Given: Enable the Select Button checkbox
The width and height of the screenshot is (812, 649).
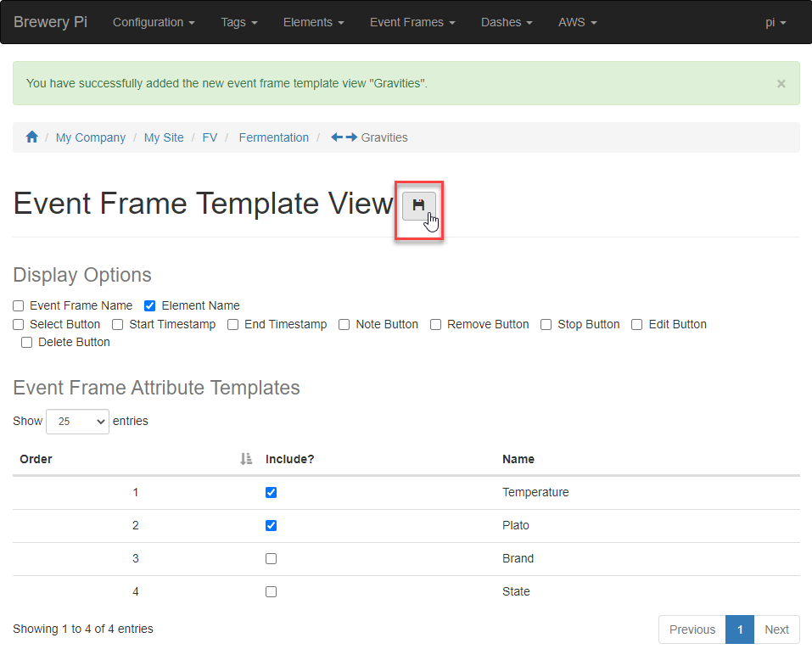Looking at the screenshot, I should coord(19,324).
